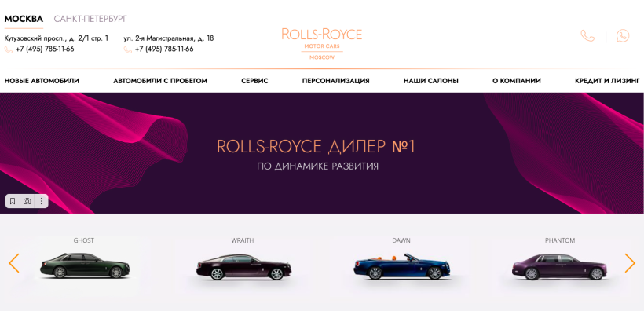
Task: Click the Rolls-Royce Motor Cars Moscow logo
Action: (x=322, y=44)
